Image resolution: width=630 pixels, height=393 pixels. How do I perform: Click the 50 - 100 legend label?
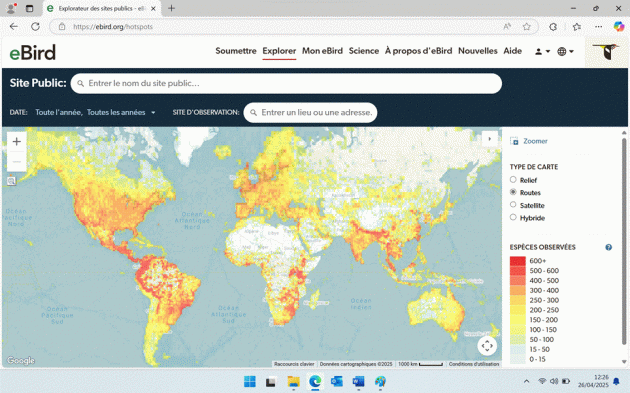542,340
